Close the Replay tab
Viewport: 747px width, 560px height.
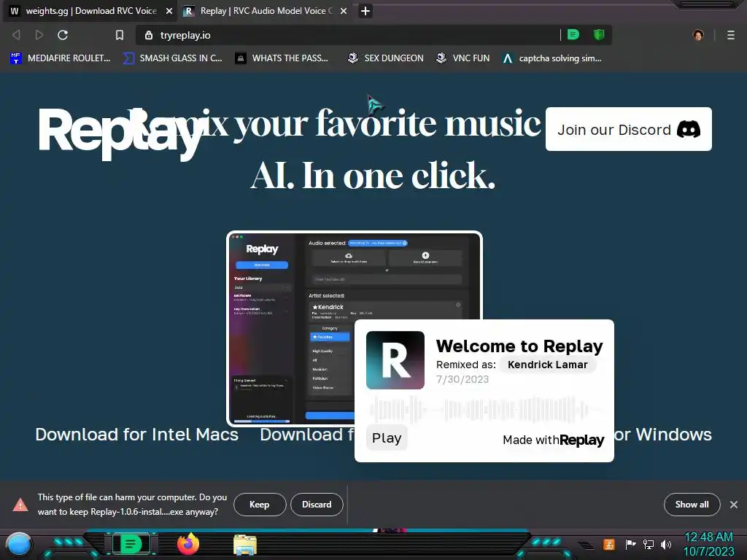344,11
